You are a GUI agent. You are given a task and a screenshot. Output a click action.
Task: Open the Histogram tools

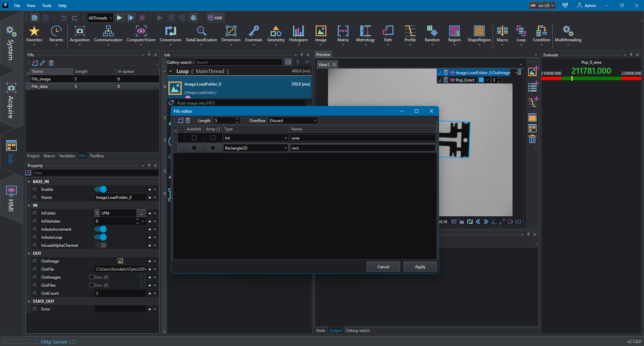click(299, 35)
